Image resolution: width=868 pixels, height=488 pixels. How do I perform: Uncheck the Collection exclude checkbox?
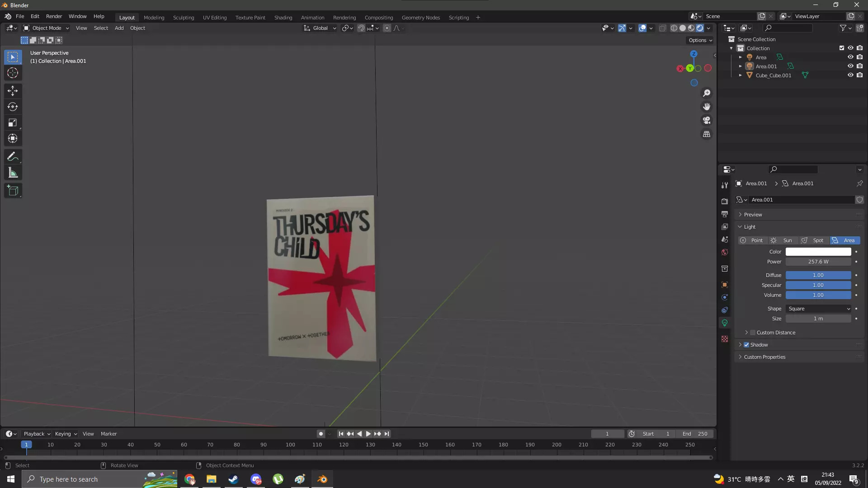pyautogui.click(x=841, y=48)
